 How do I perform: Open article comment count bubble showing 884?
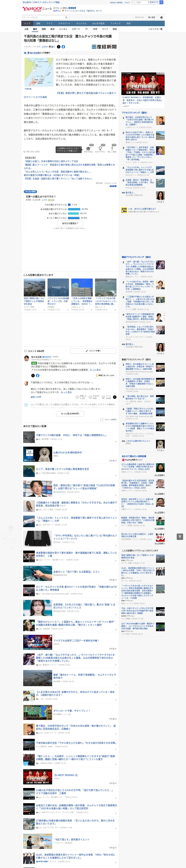pyautogui.click(x=45, y=47)
